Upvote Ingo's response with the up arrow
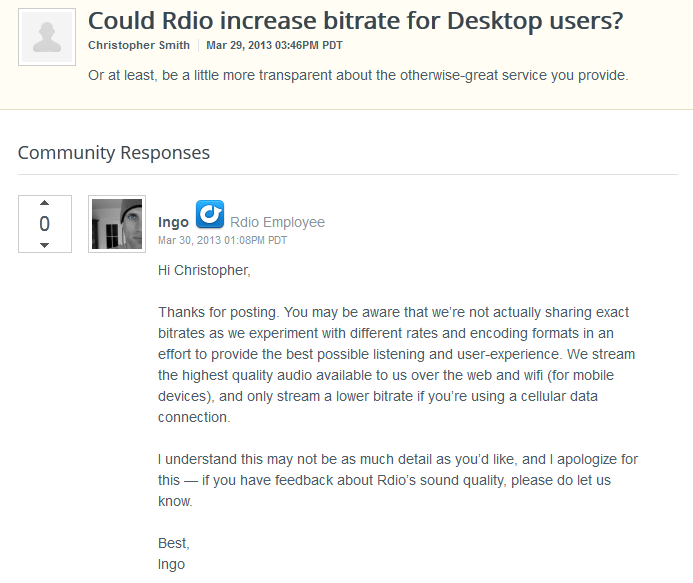This screenshot has width=693, height=583. [x=44, y=205]
